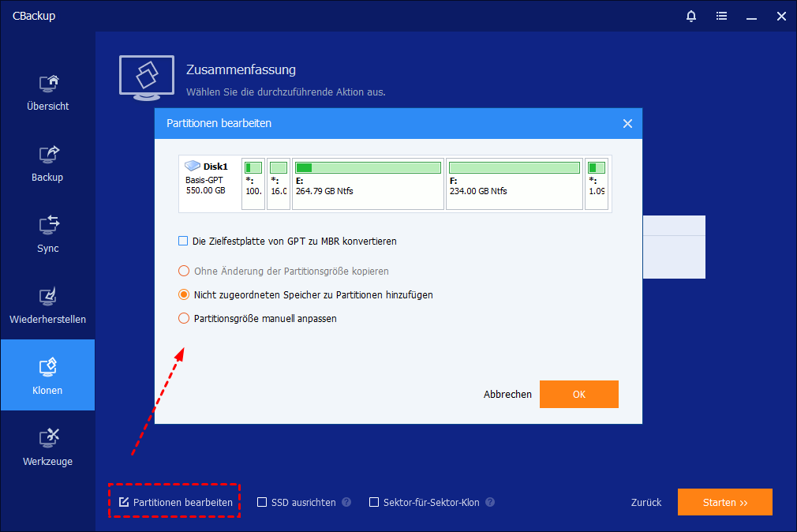Select the E: 264.79 GB partition block

click(368, 183)
